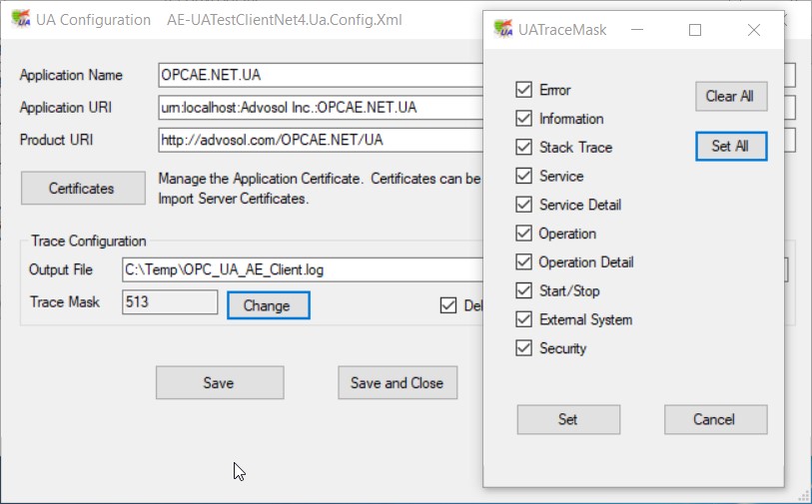Click the UA Configuration window app icon
Screen dimensions: 812x504
tap(20, 20)
